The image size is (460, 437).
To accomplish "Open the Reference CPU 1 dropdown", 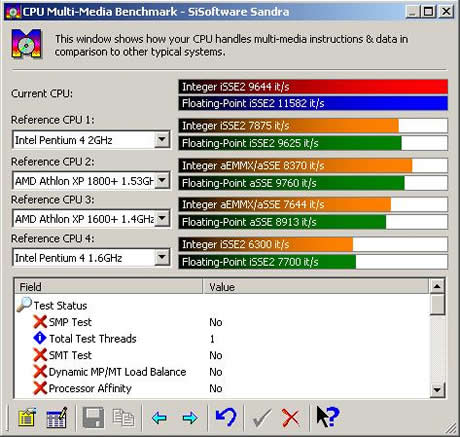I will coord(162,139).
